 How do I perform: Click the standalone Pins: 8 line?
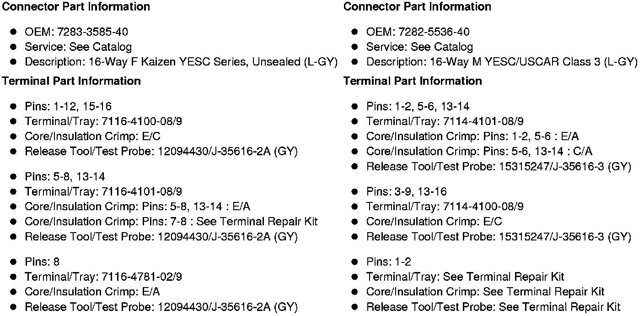[42, 262]
